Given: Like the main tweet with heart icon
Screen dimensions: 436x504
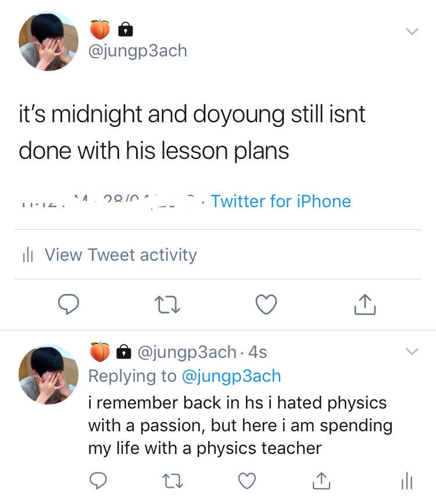Looking at the screenshot, I should (x=266, y=304).
